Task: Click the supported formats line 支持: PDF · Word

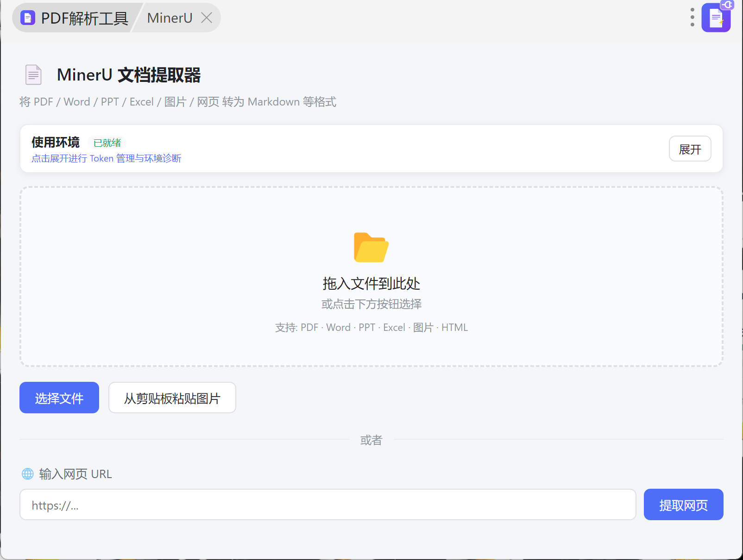Action: pyautogui.click(x=371, y=328)
